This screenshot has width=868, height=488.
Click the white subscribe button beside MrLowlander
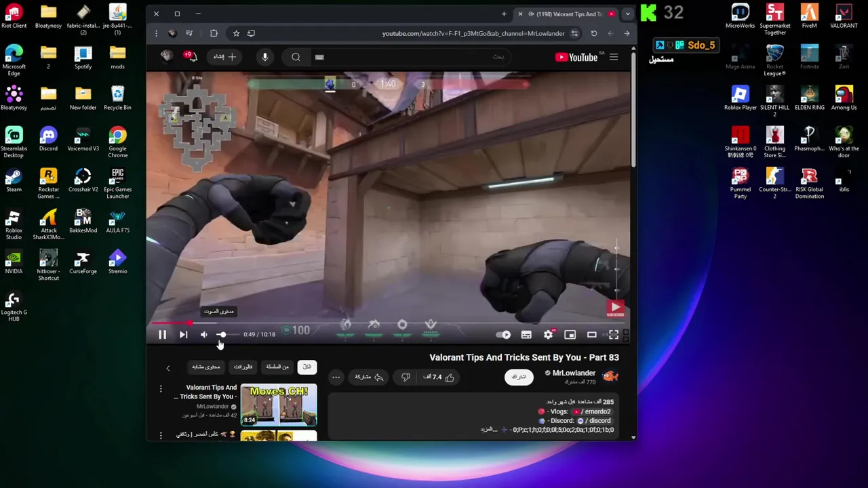tap(519, 377)
